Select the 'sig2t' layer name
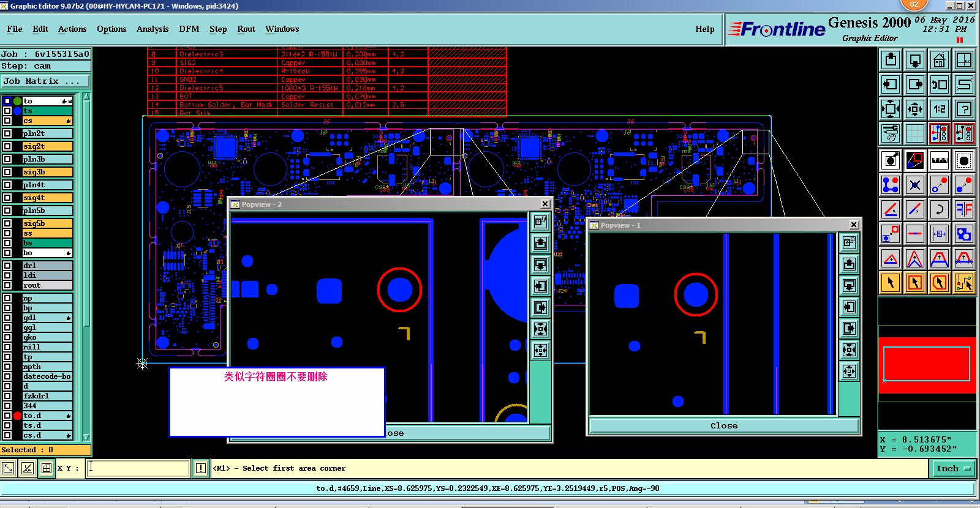This screenshot has width=980, height=508. coord(47,146)
